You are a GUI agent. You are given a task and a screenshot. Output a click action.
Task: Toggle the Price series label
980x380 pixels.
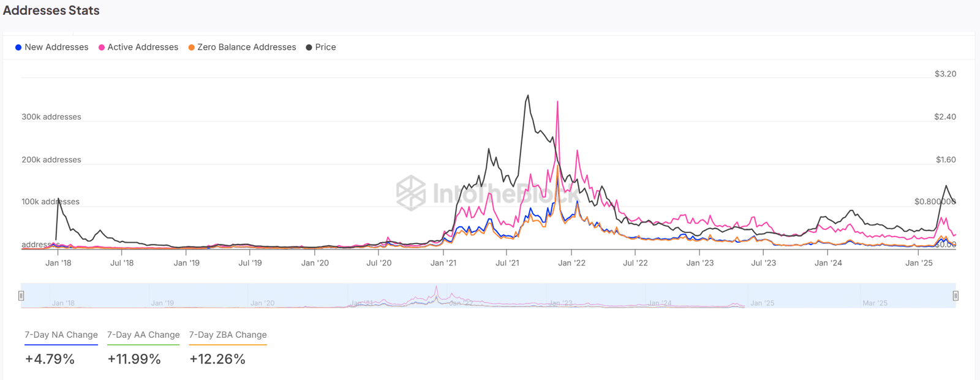pos(325,47)
